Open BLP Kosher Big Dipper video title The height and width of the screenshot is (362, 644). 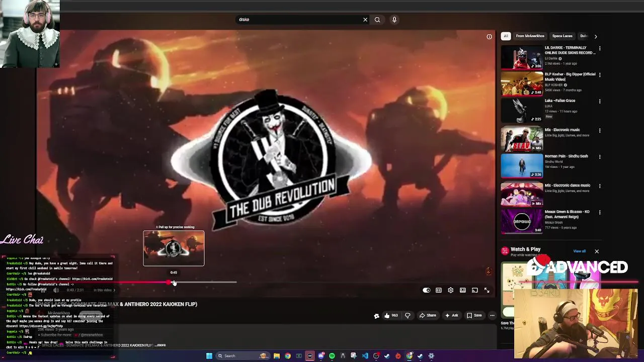coord(570,76)
